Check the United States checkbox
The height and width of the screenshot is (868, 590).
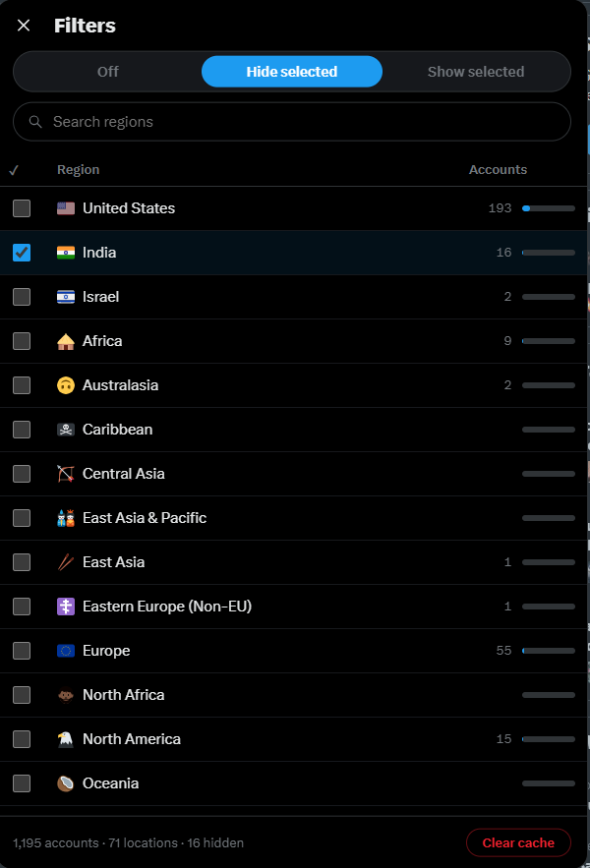[22, 208]
